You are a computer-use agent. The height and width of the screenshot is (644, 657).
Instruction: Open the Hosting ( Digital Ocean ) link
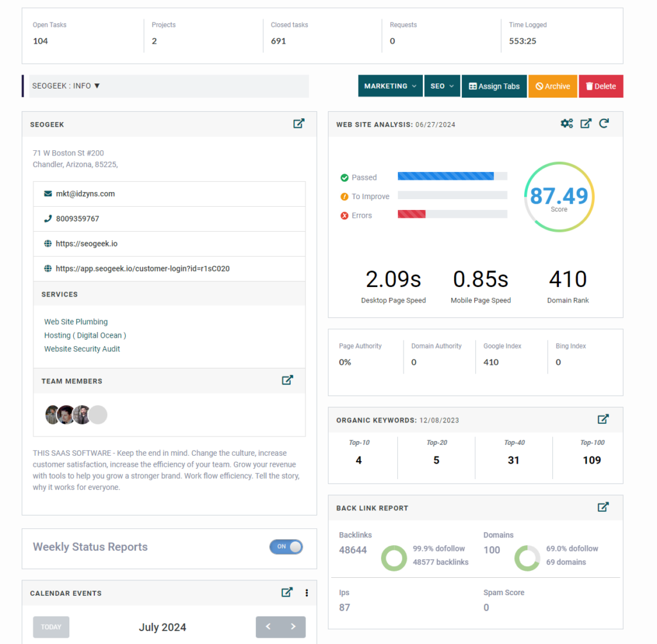[x=85, y=335]
